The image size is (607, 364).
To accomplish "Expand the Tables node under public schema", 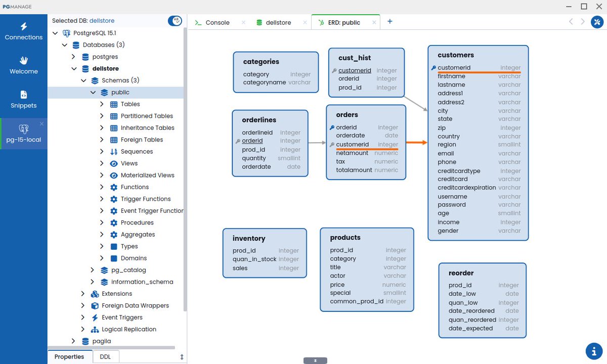I will (x=101, y=104).
